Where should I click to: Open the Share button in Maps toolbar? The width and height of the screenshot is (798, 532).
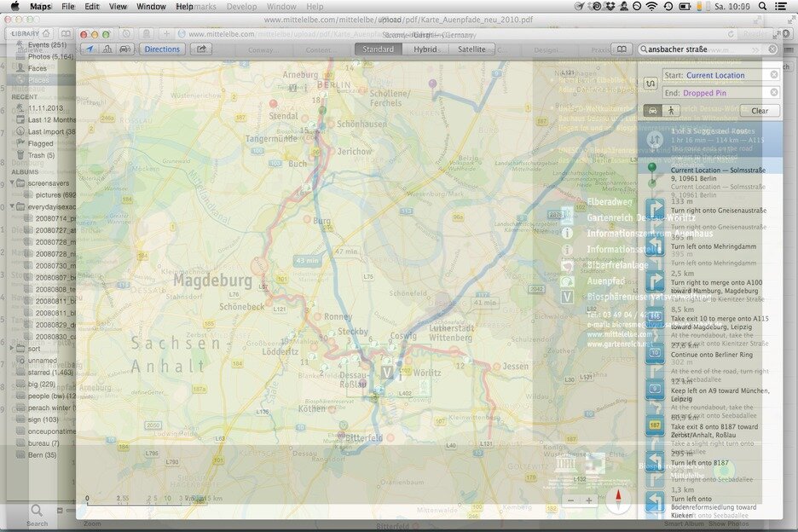[201, 49]
